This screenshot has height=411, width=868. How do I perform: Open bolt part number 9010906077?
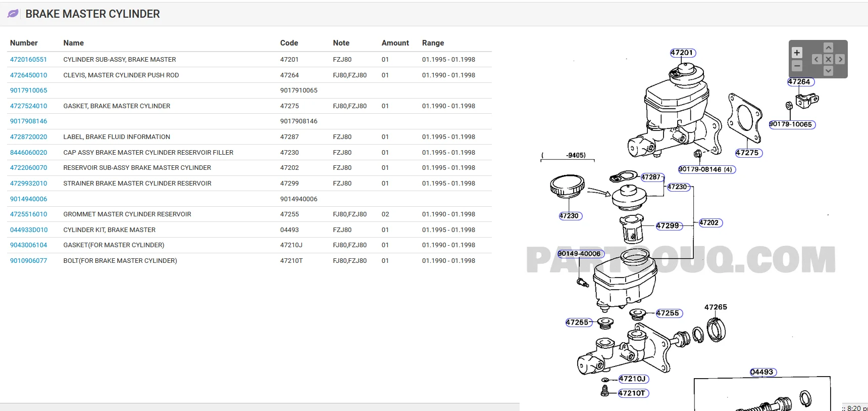pos(28,261)
